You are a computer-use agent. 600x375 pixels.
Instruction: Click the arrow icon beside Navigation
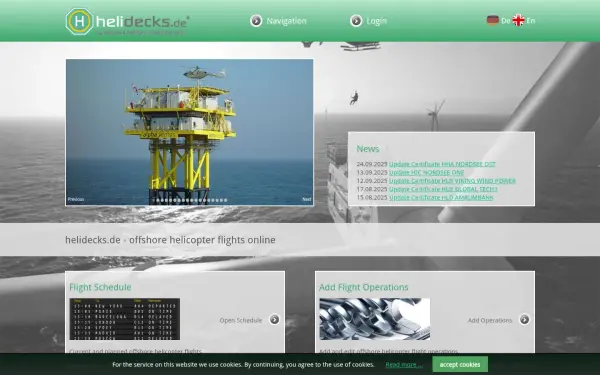[x=256, y=21]
